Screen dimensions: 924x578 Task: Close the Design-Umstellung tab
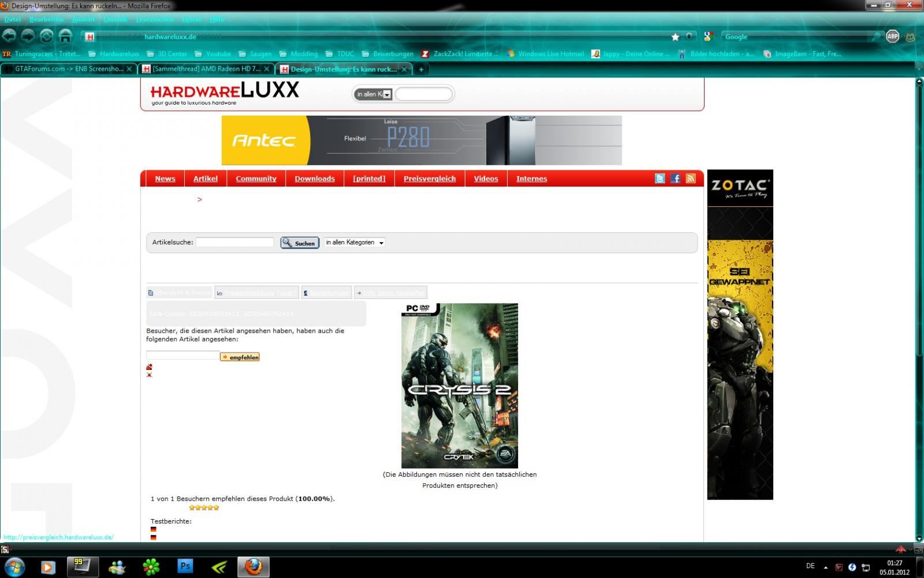coord(404,69)
